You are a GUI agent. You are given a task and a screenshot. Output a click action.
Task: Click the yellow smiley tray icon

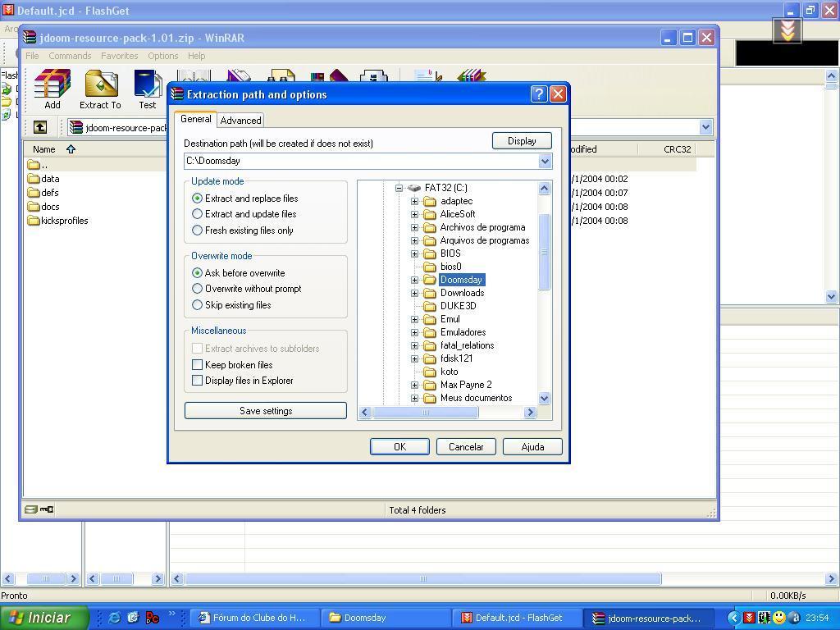(779, 618)
